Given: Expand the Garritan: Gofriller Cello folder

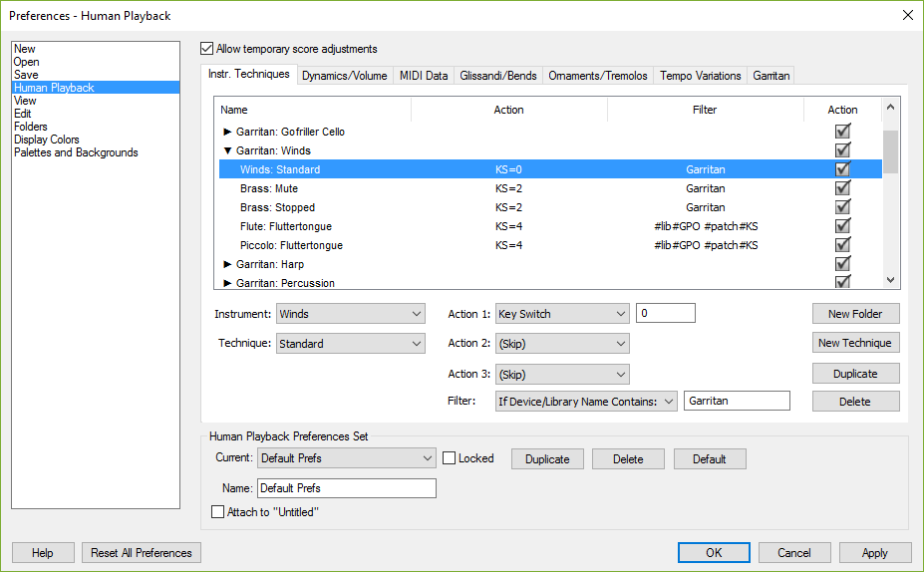Looking at the screenshot, I should [x=227, y=132].
